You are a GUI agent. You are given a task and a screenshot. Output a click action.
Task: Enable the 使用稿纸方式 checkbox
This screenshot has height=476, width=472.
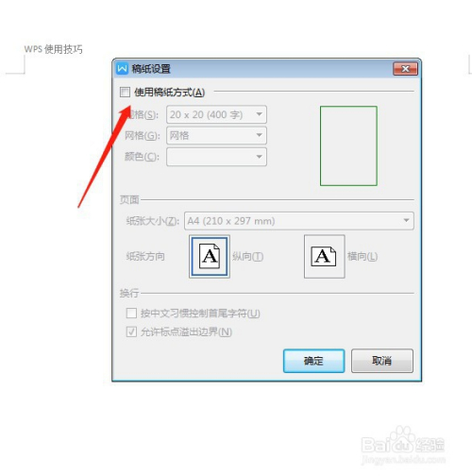[x=125, y=93]
